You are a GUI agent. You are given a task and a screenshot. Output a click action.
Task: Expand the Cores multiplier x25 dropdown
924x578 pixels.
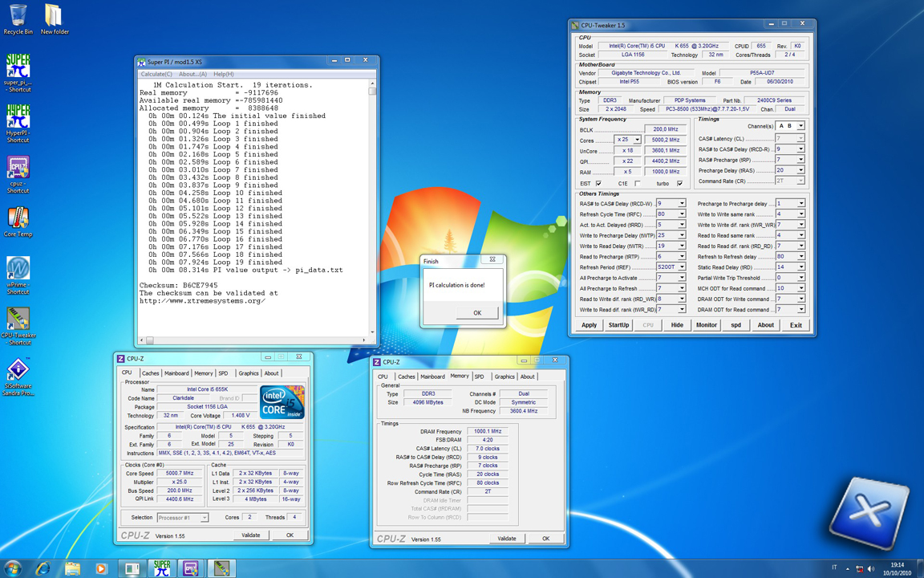637,140
